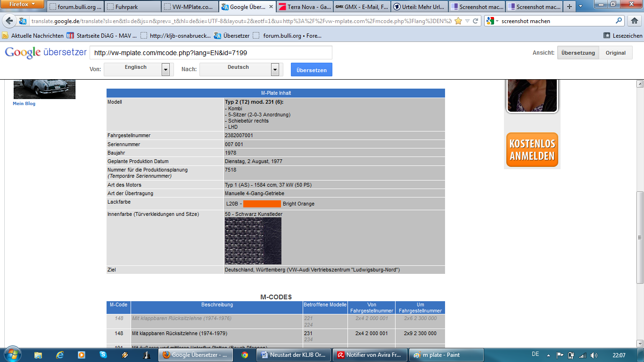Open Skype from the taskbar
Image resolution: width=644 pixels, height=362 pixels.
click(103, 355)
